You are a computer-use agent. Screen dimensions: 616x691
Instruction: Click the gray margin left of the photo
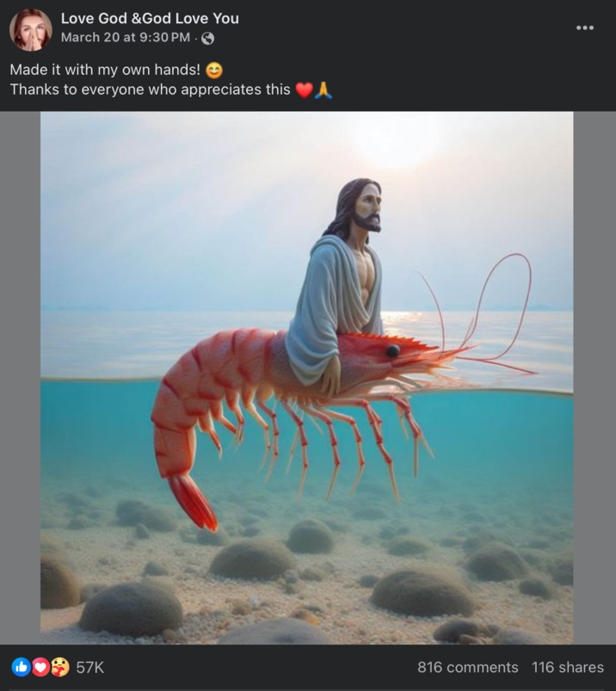pyautogui.click(x=21, y=378)
